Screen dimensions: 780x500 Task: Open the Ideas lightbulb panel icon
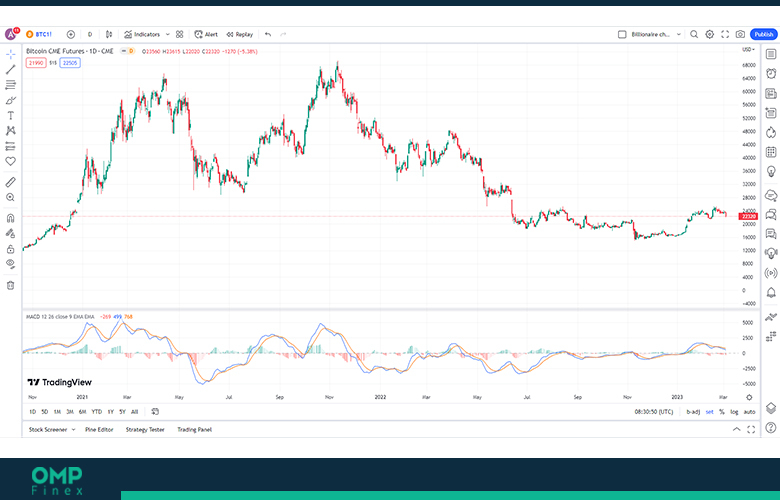771,172
